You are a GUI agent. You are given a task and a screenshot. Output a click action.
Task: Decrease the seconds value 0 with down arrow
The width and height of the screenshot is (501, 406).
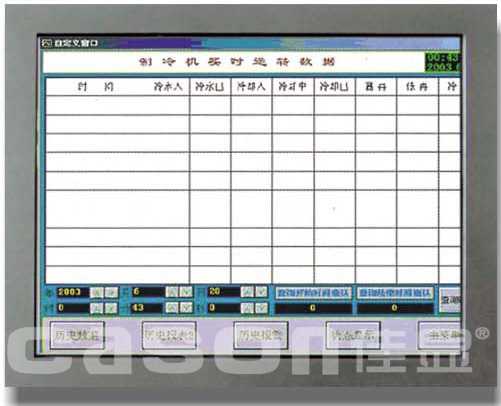(261, 308)
